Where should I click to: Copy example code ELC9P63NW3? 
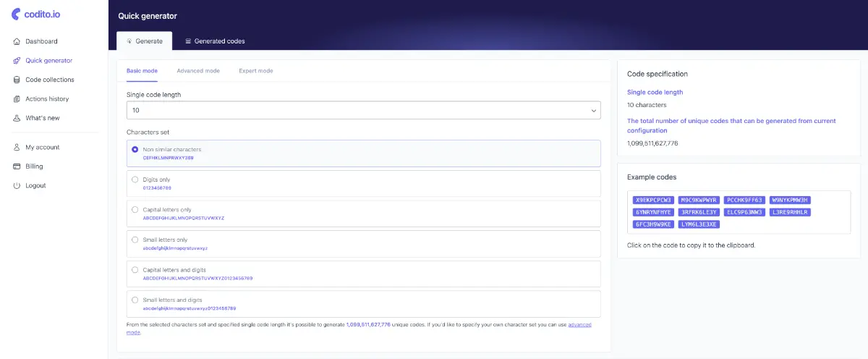[x=744, y=212]
